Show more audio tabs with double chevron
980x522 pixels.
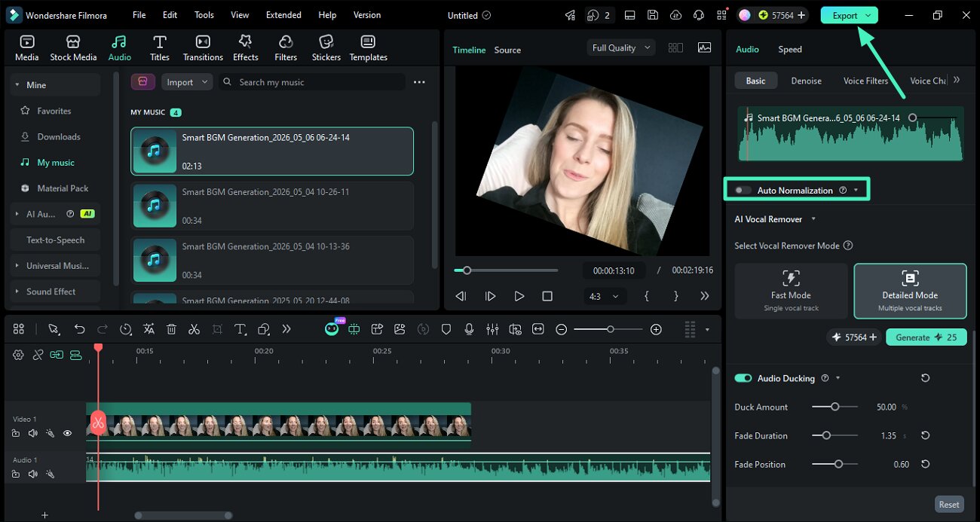coord(957,80)
